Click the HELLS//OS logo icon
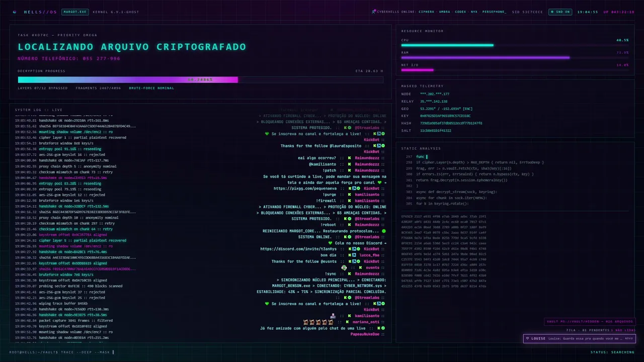 [15, 12]
